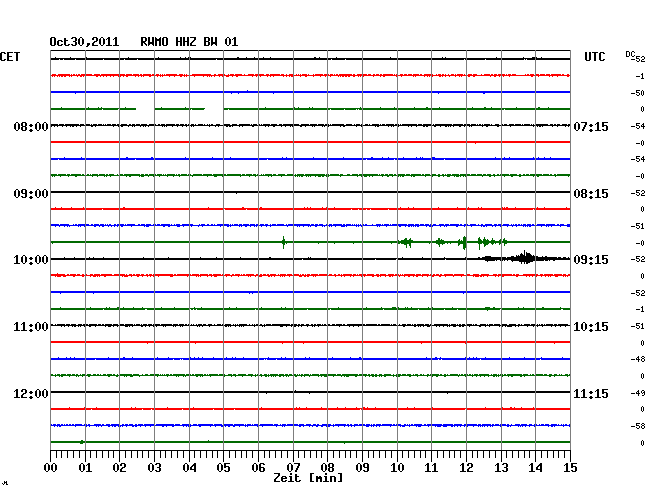Viewport: 650px width, 494px height.
Task: Click the 09:00 CET time label
Action: point(31,194)
